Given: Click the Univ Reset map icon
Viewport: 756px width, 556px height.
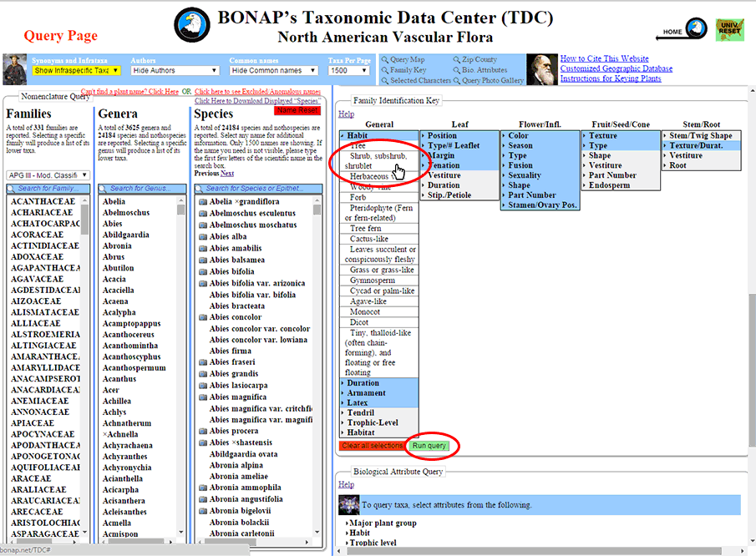Looking at the screenshot, I should [x=729, y=29].
